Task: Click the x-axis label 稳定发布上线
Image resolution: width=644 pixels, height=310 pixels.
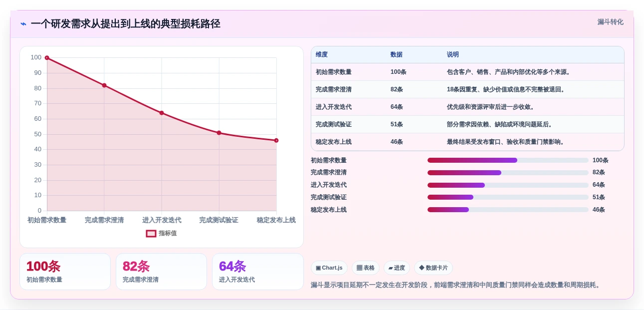Action: [276, 220]
